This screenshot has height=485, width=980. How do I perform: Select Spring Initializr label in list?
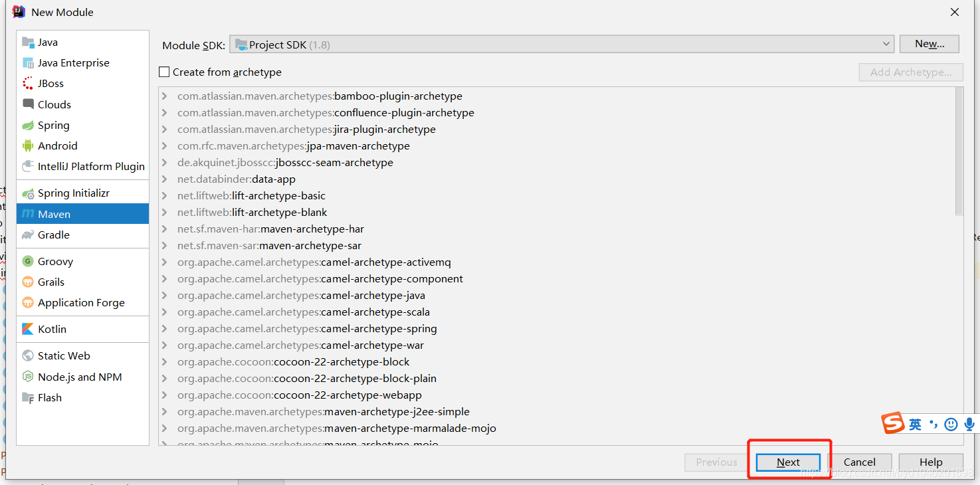coord(74,193)
